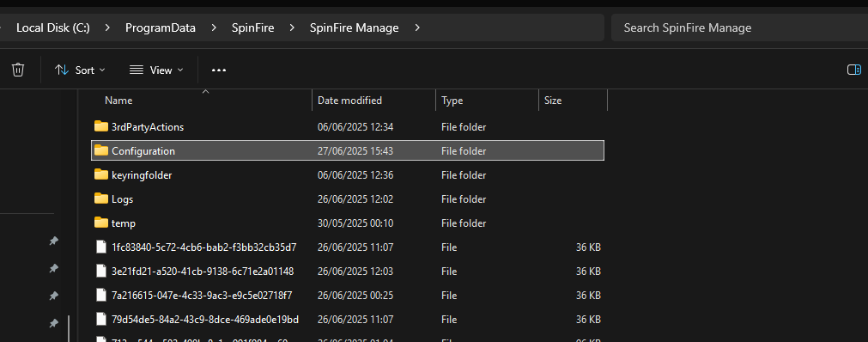Image resolution: width=868 pixels, height=342 pixels.
Task: Open the Sort dropdown menu
Action: click(x=80, y=70)
